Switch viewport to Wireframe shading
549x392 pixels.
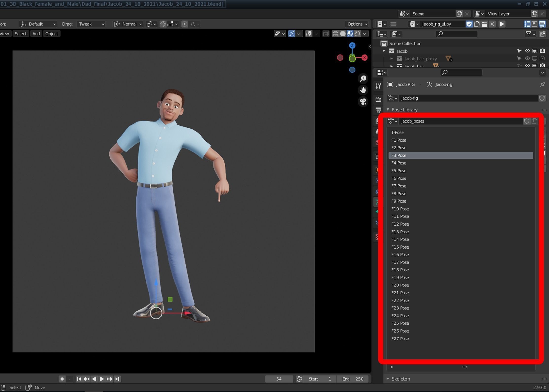coord(336,34)
